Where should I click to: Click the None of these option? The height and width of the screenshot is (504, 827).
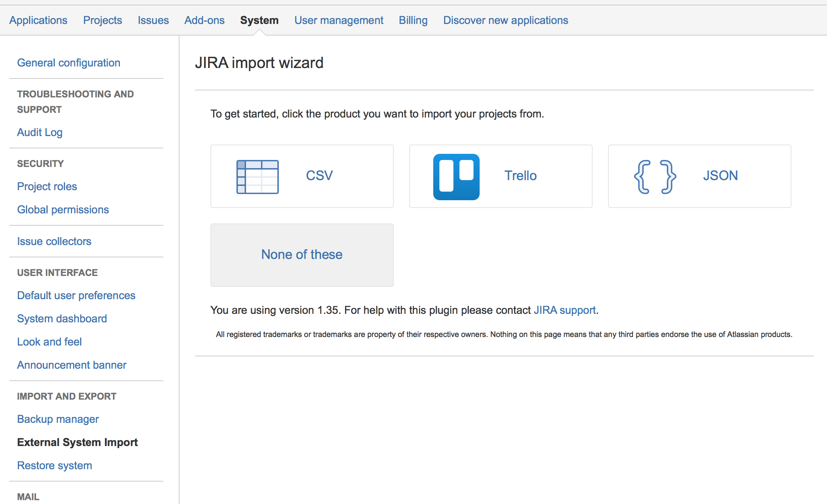pos(302,254)
